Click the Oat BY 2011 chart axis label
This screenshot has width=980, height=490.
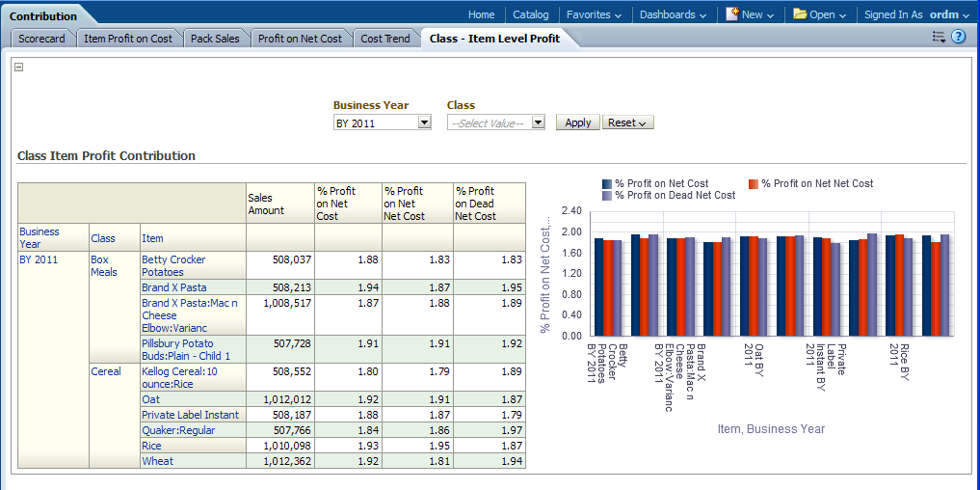754,361
